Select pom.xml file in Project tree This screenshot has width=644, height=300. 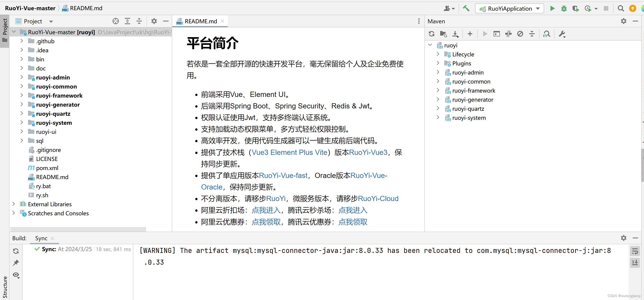[47, 168]
